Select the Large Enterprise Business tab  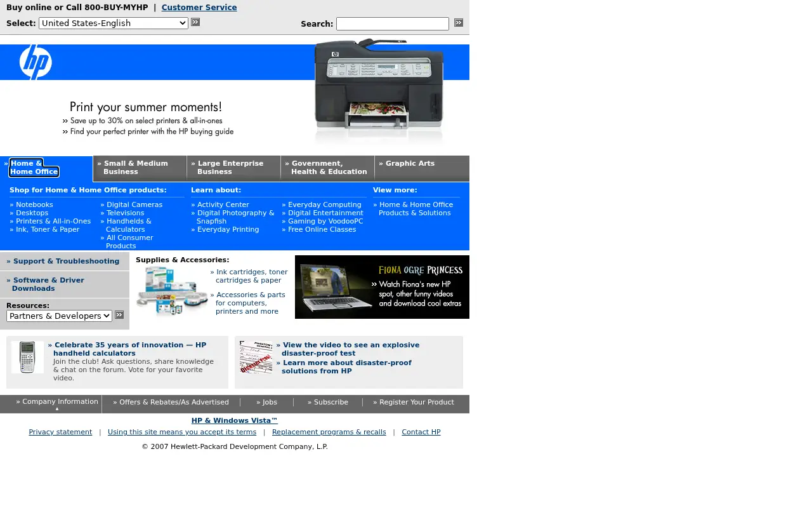click(233, 168)
